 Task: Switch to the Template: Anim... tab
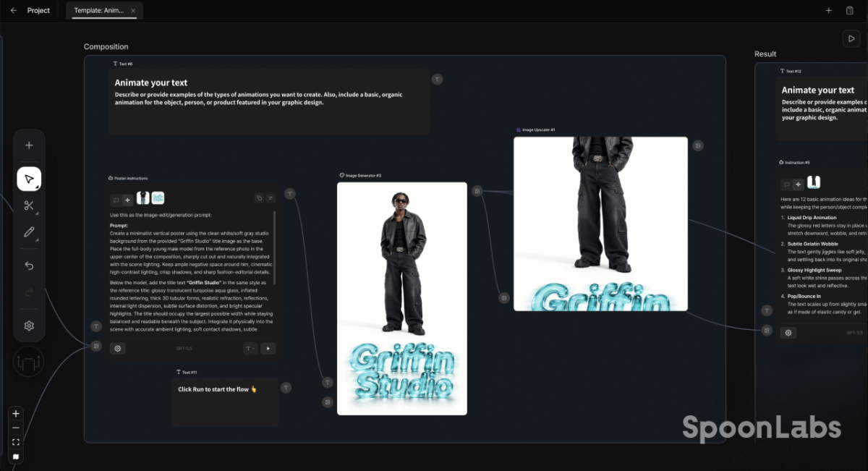[x=104, y=11]
